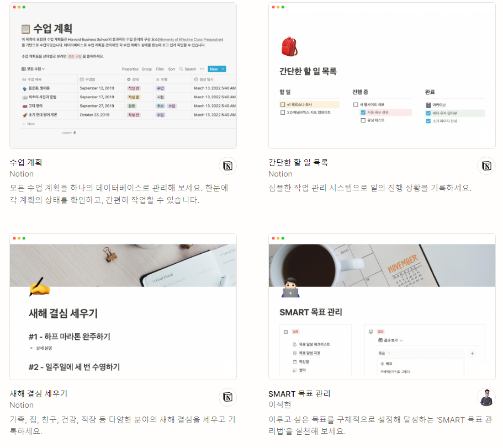Screen dimensions: 503x448
Task: Click the 시험 type tag
Action: click(160, 97)
